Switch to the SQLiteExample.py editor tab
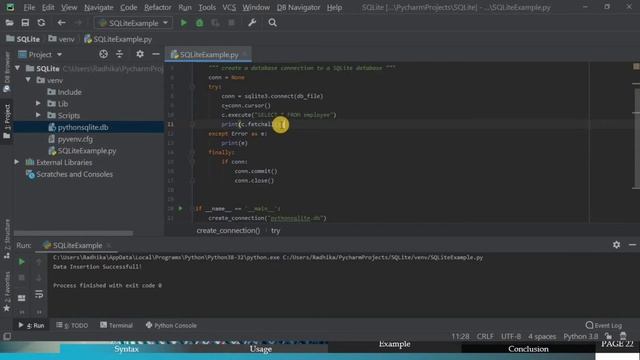This screenshot has height=360, width=640. click(208, 54)
